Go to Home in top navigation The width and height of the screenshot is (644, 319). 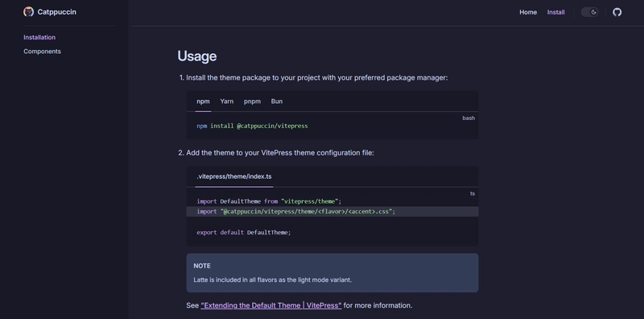(x=528, y=12)
